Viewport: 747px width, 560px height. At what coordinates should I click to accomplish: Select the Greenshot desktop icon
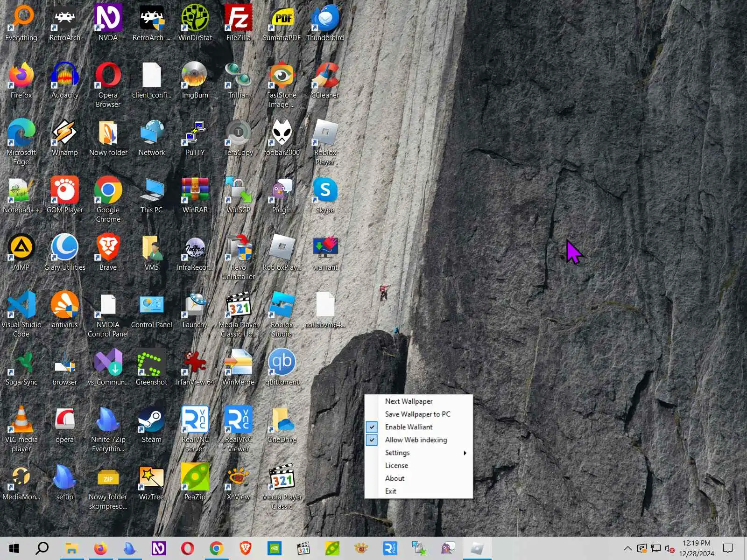point(152,367)
